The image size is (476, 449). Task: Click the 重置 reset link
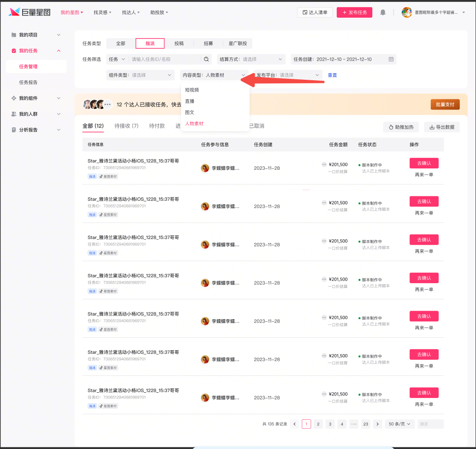(332, 75)
